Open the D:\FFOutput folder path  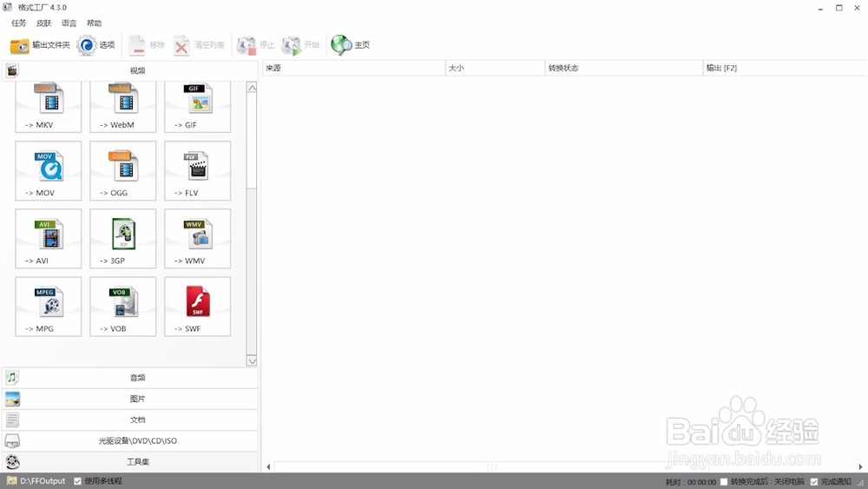point(43,481)
